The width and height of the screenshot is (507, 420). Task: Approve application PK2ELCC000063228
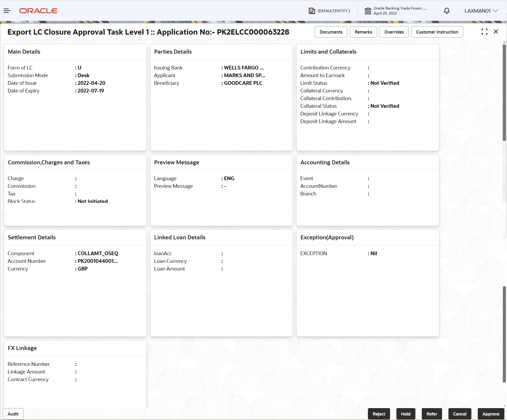click(490, 414)
